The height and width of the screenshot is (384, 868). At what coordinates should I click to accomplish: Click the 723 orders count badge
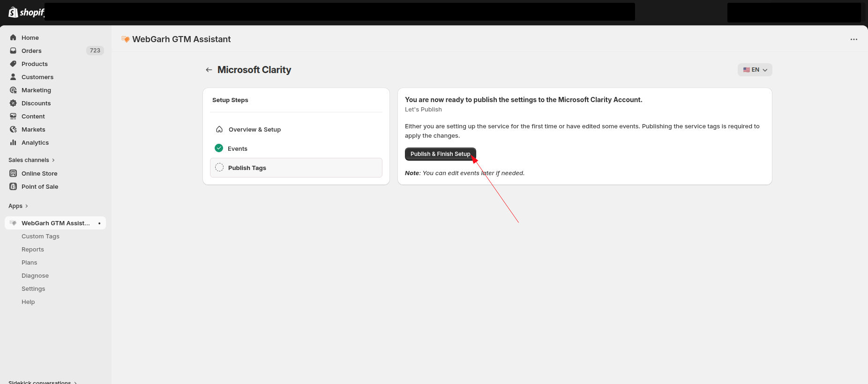point(95,51)
